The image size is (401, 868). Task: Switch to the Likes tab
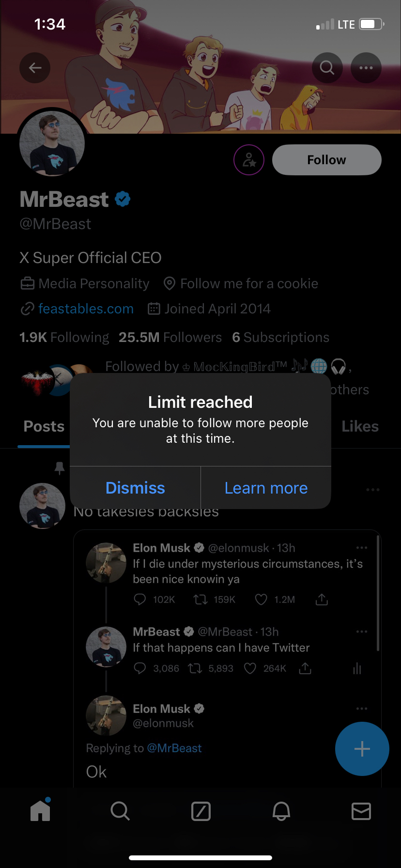[360, 426]
